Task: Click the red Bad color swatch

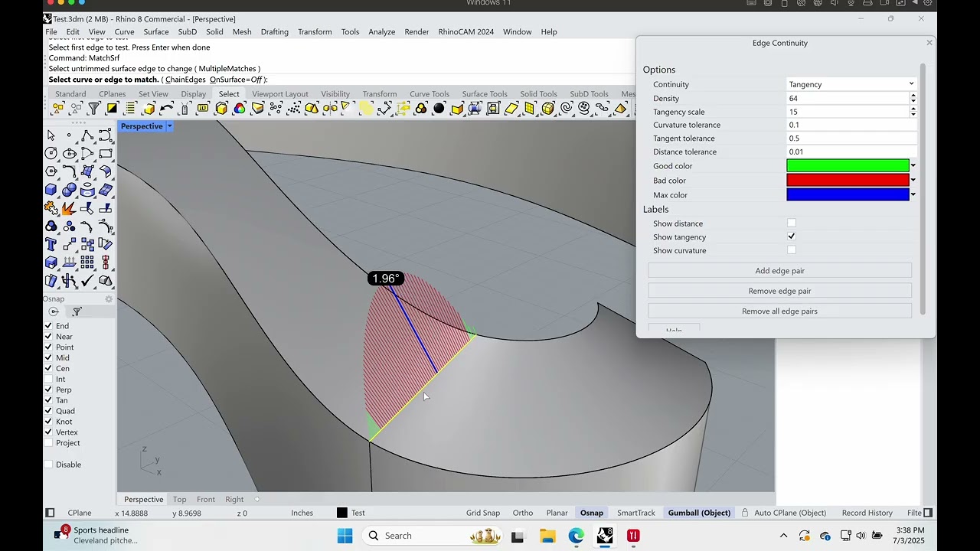Action: click(x=848, y=181)
